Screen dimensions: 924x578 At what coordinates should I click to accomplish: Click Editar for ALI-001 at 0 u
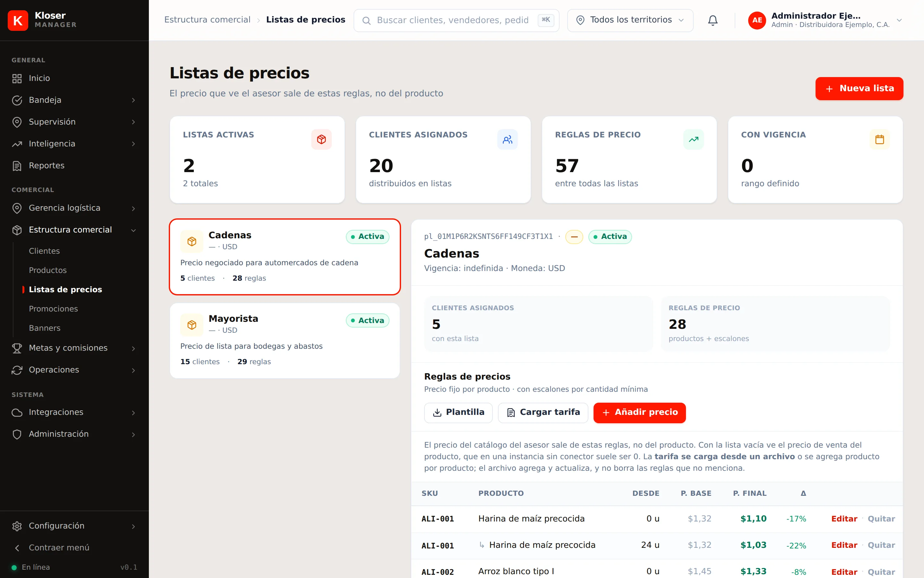pyautogui.click(x=844, y=519)
